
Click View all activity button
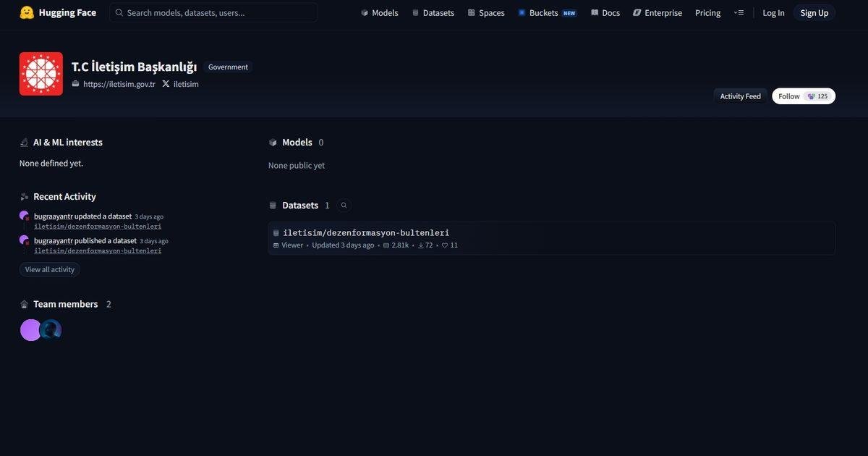pos(50,269)
